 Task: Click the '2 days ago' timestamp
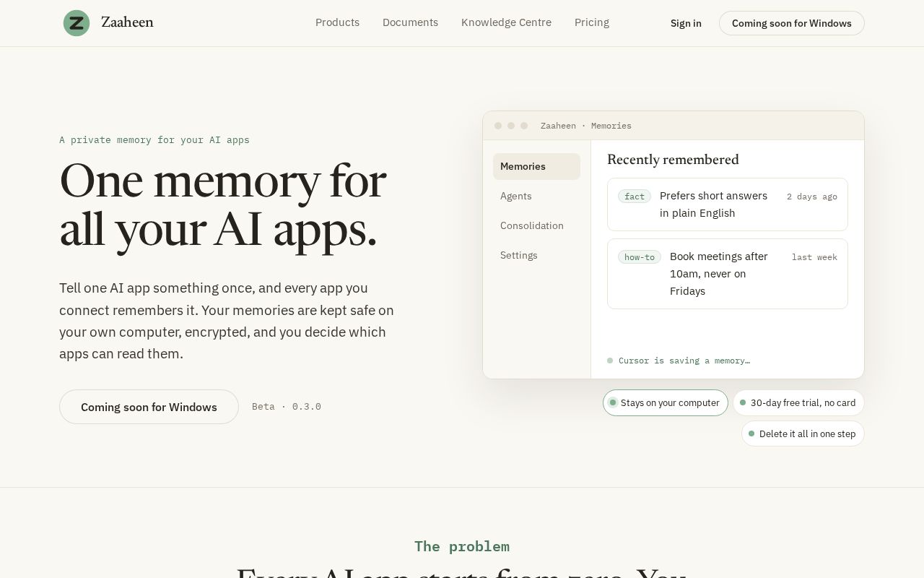point(812,197)
